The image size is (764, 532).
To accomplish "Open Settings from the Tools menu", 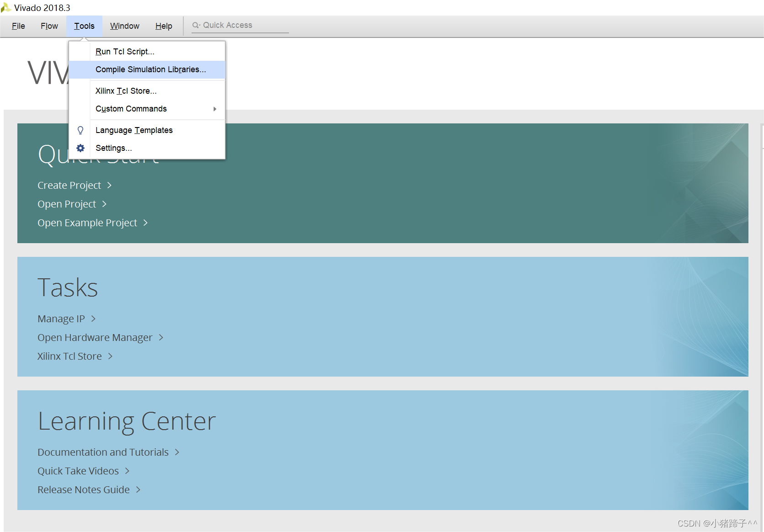I will [x=147, y=148].
